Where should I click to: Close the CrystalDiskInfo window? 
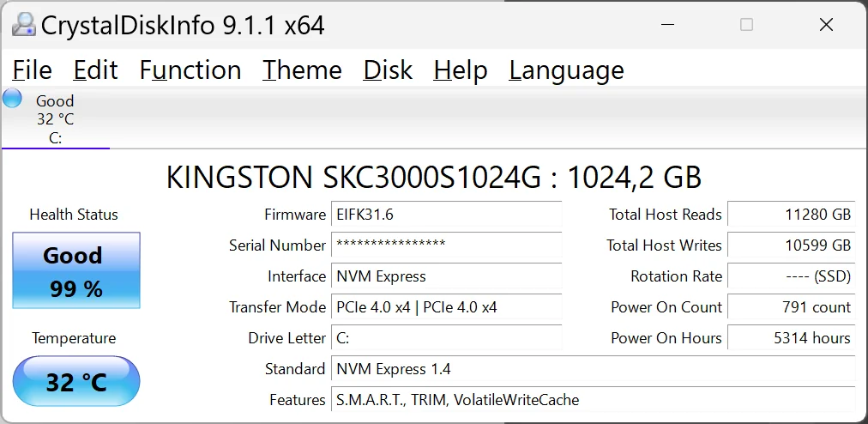click(x=826, y=25)
